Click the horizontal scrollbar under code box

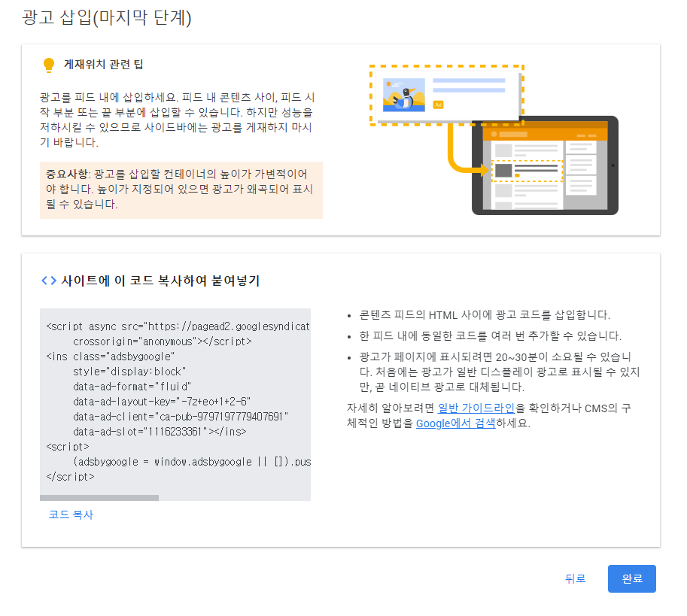(x=99, y=498)
